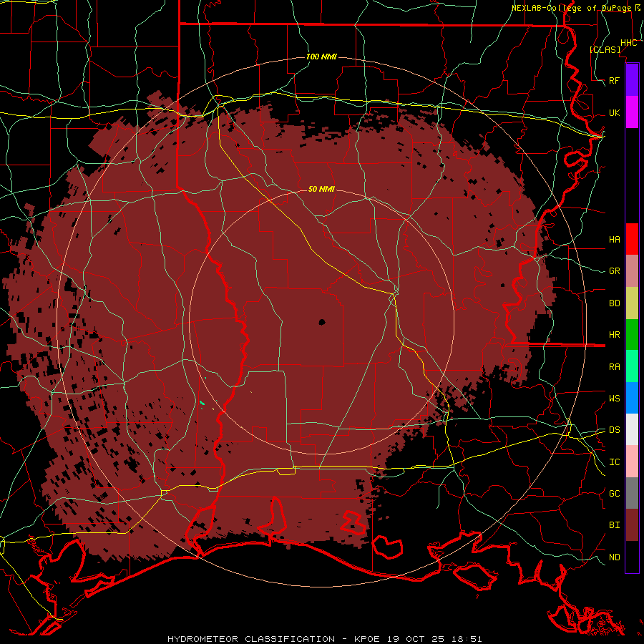Viewport: 644px width, 644px height.
Task: Click the GC gray legend color swatch
Action: tap(632, 493)
